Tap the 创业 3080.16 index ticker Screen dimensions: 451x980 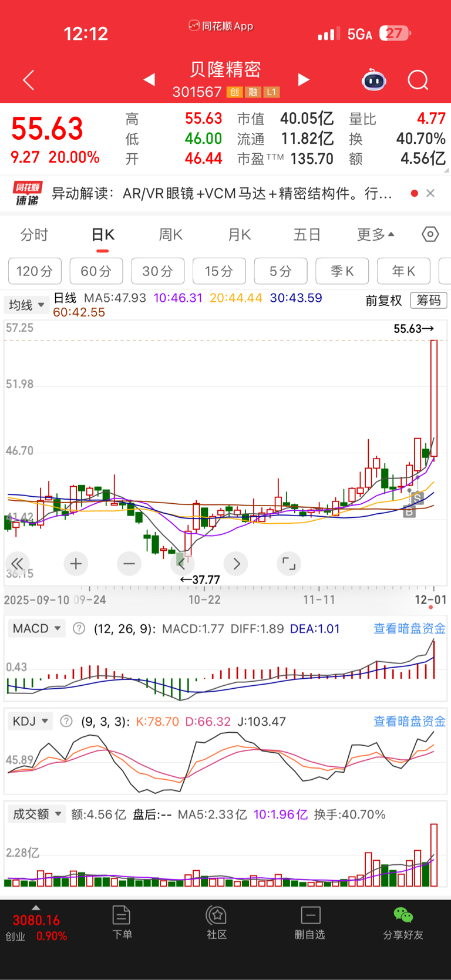36,928
